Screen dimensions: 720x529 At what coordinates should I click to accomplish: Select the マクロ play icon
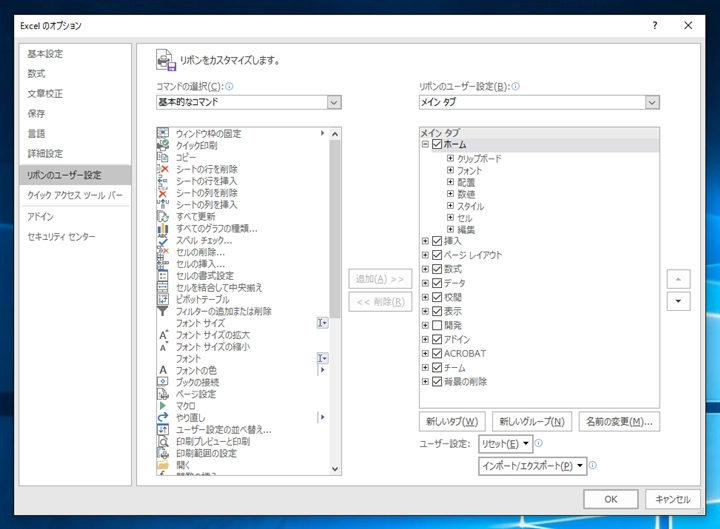(163, 405)
